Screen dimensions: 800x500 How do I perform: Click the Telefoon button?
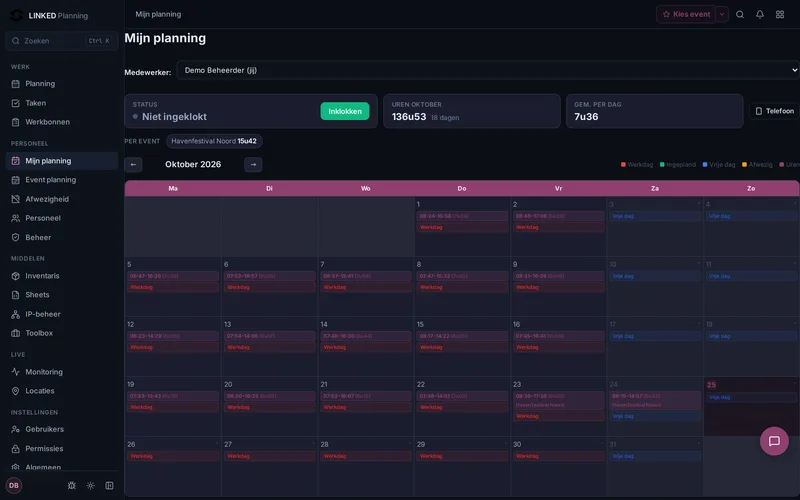tap(774, 111)
